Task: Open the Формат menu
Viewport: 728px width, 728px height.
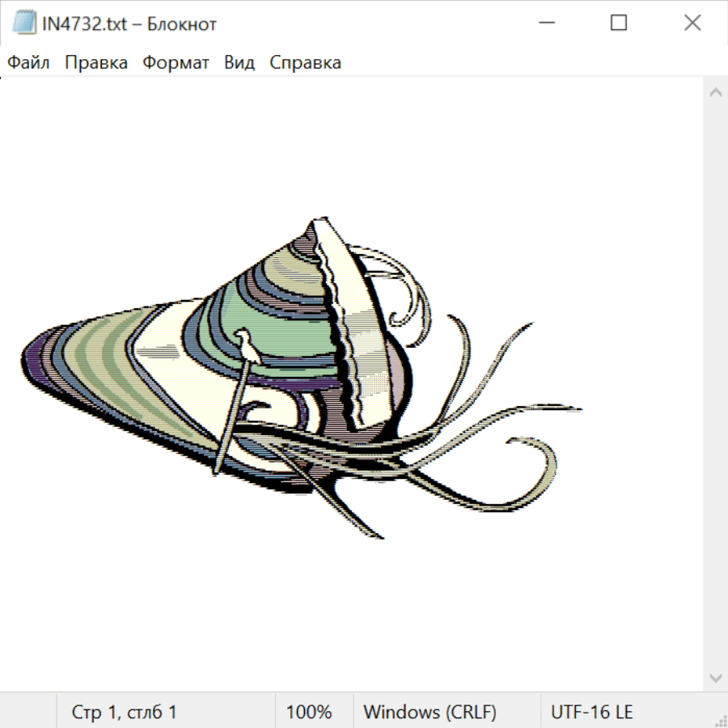Action: point(176,63)
